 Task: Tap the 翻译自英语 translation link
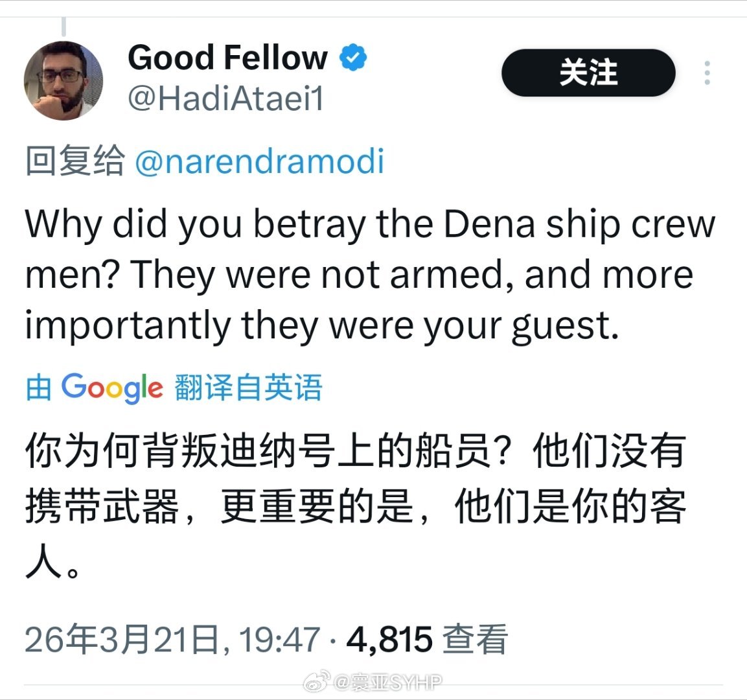coord(248,388)
